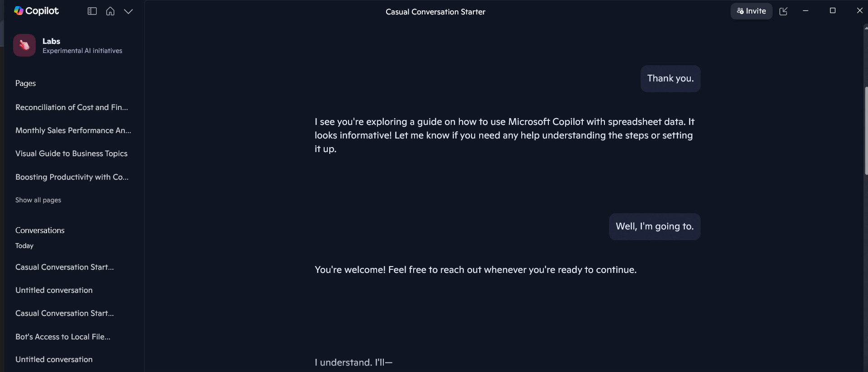Open chat in a separate window via pop-out icon
868x372 pixels.
click(x=784, y=11)
